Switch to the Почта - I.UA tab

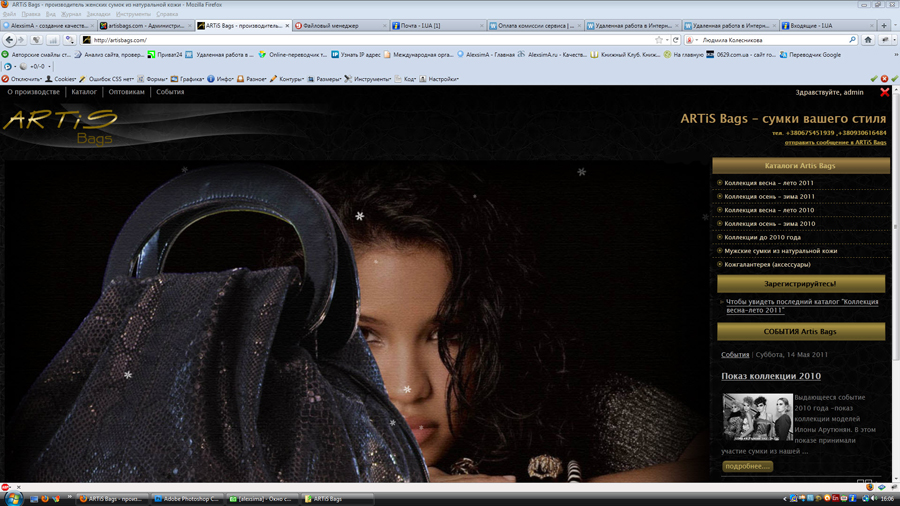click(x=438, y=25)
